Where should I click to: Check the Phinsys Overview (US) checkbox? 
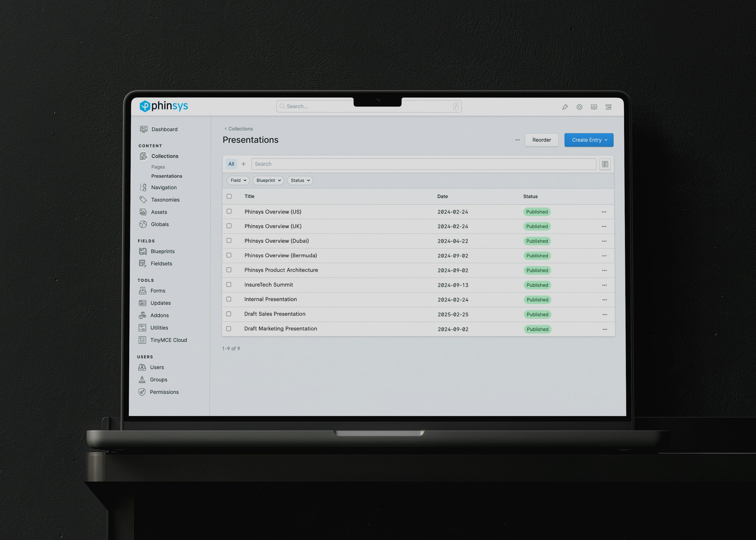(x=229, y=211)
